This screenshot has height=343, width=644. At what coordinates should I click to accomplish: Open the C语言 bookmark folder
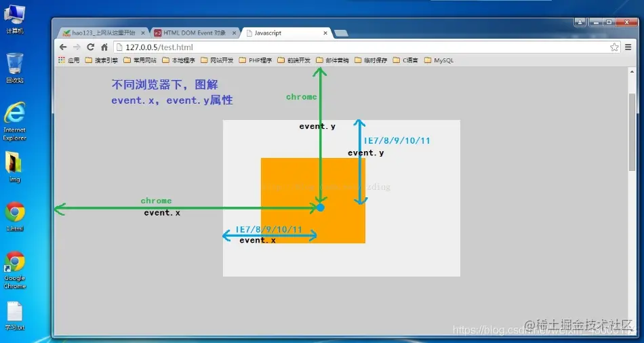coord(405,60)
